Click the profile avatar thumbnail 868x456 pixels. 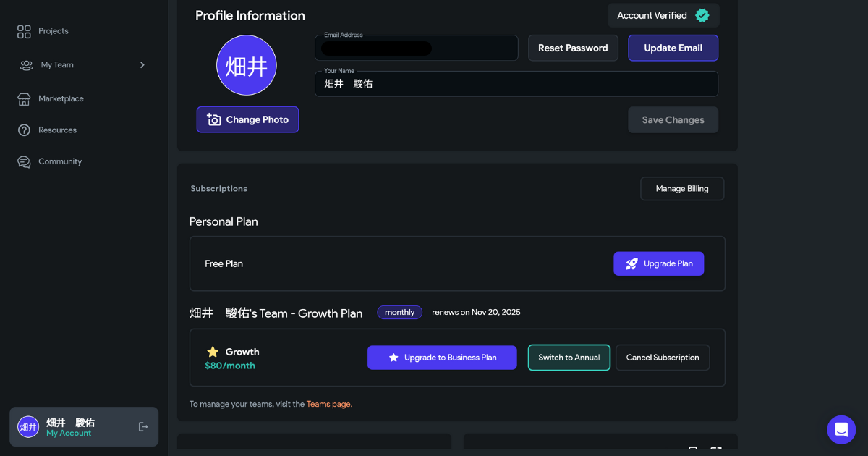point(246,65)
